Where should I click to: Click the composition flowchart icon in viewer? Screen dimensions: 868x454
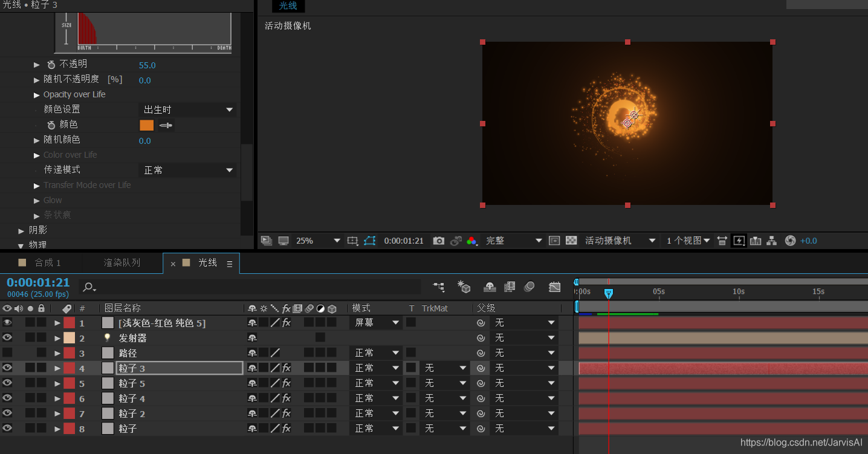click(772, 241)
